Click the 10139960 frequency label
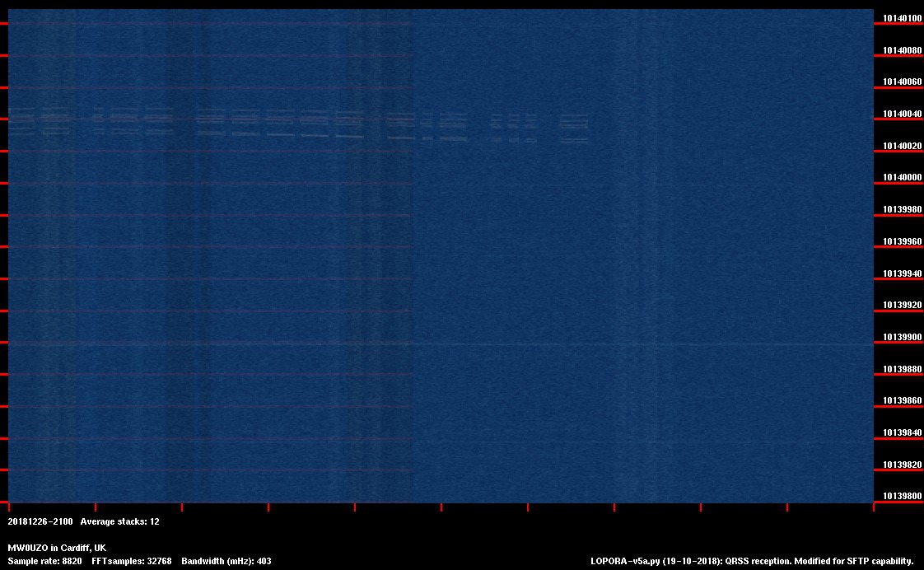This screenshot has height=570, width=924. pos(903,242)
